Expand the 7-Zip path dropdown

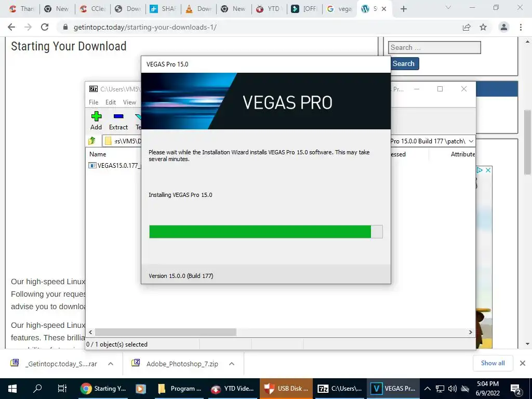point(471,141)
